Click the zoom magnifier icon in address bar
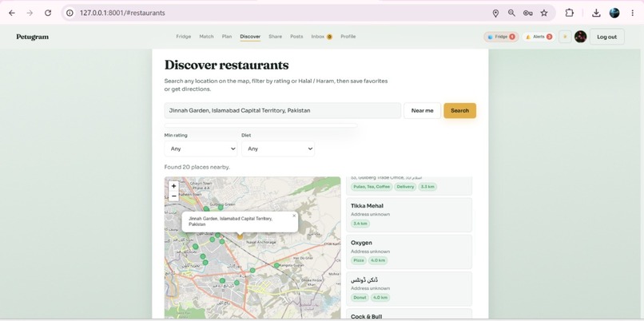644x321 pixels. coord(511,13)
